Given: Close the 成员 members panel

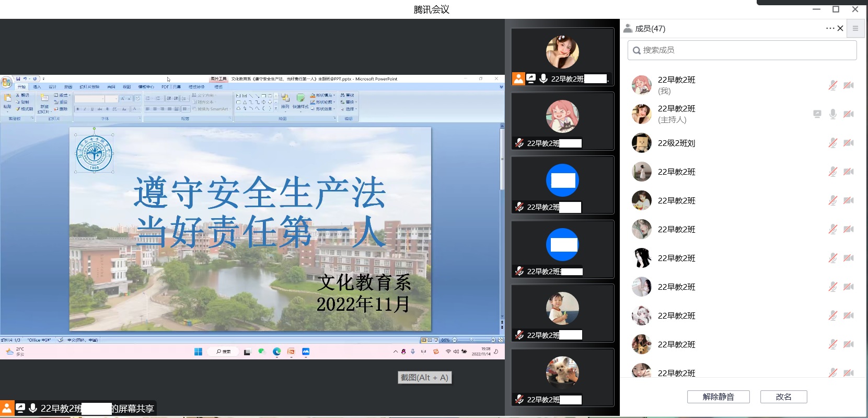Looking at the screenshot, I should (x=840, y=28).
